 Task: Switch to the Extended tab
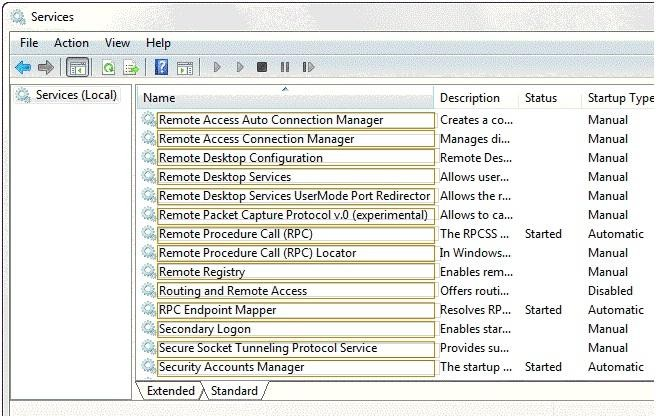pos(171,391)
